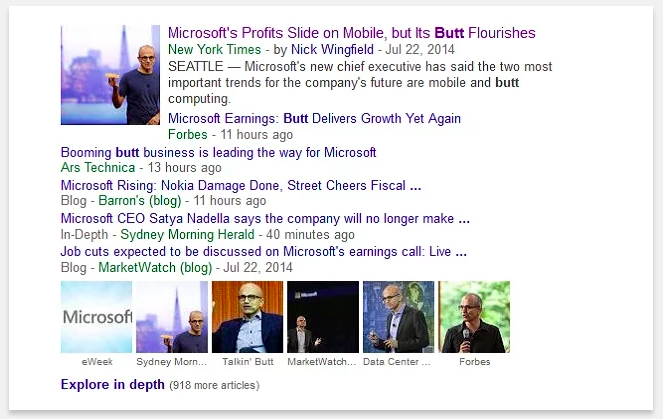Open the 'Talkin' Butt' image thumbnail
Viewport: 663px width, 419px height.
point(247,317)
